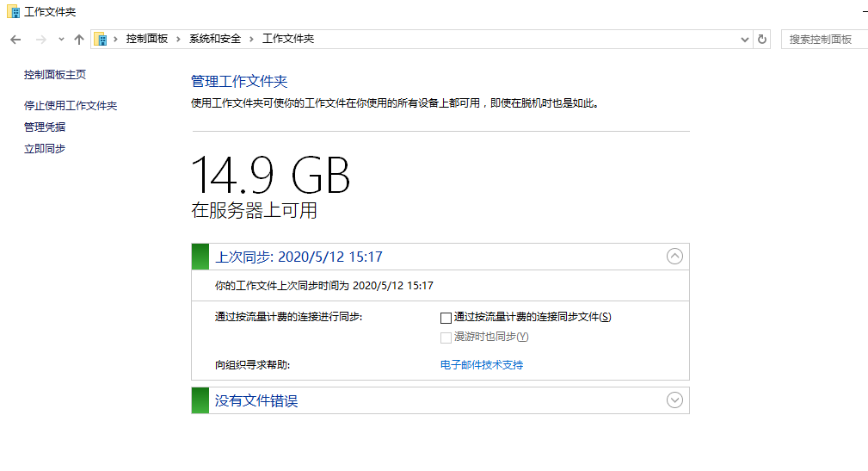Collapse the 上次同步 section
Image resolution: width=868 pixels, height=471 pixels.
(x=674, y=256)
